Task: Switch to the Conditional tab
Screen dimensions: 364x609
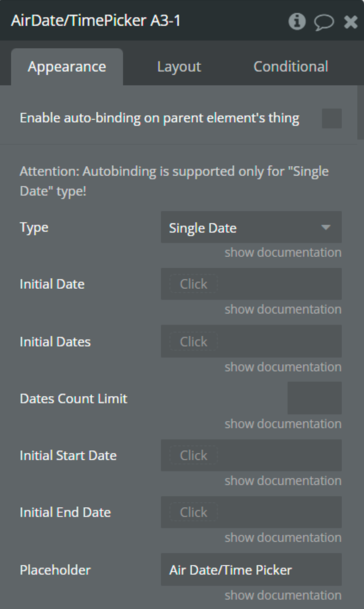Action: 291,67
